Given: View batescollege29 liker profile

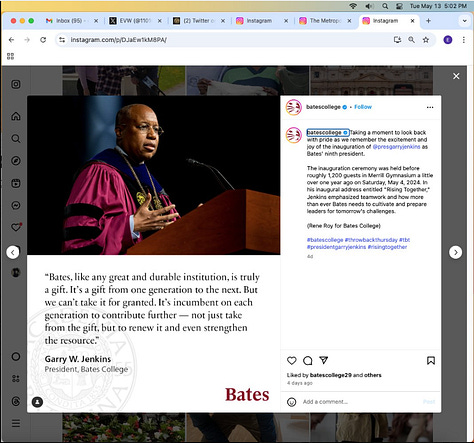Looking at the screenshot, I should click(x=331, y=375).
